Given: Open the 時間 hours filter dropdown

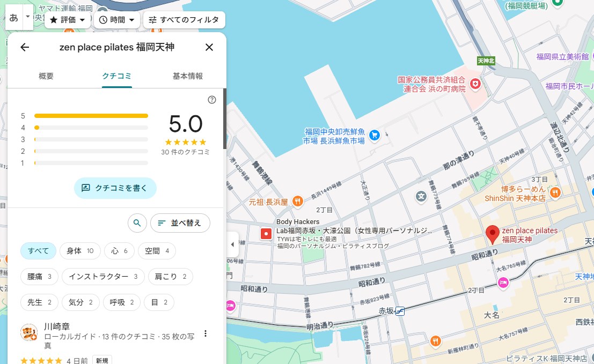Looking at the screenshot, I should click(x=117, y=20).
